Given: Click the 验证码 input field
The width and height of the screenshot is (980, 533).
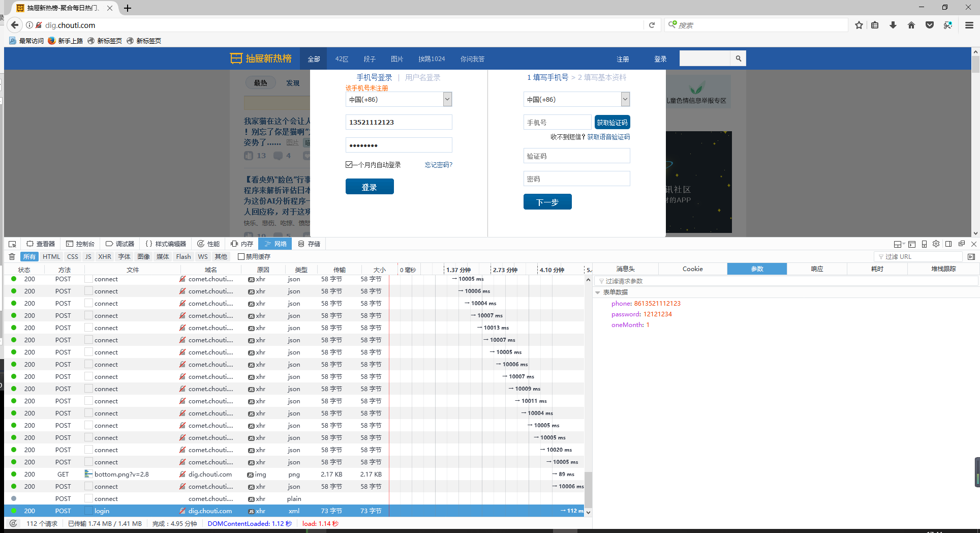Looking at the screenshot, I should [x=577, y=156].
